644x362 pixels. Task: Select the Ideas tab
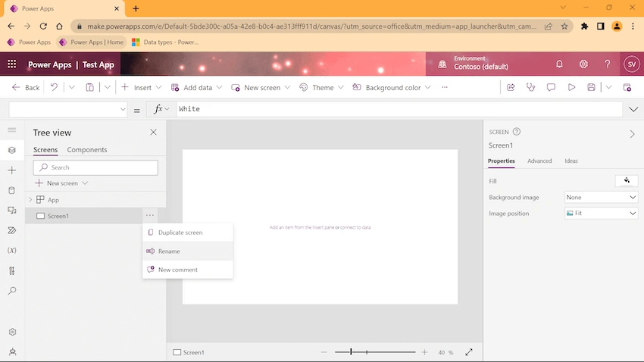pyautogui.click(x=571, y=161)
